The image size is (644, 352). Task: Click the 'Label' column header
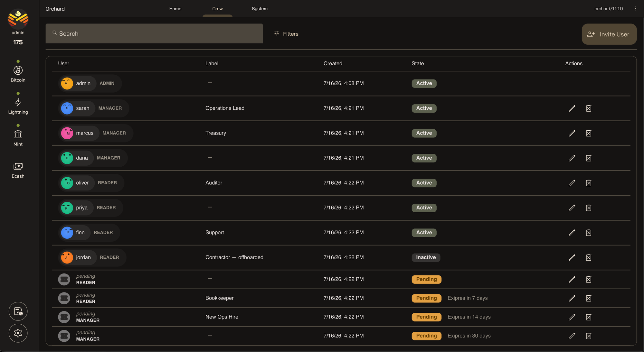(x=212, y=63)
